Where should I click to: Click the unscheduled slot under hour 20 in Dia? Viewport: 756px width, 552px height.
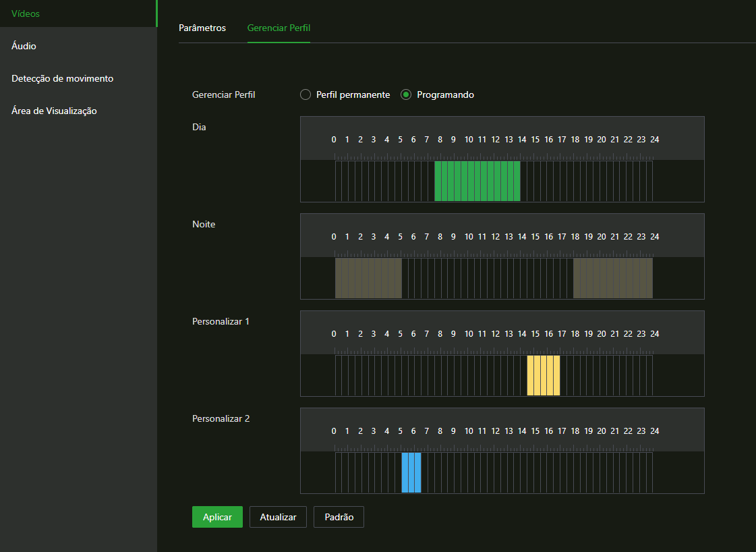[x=603, y=181]
